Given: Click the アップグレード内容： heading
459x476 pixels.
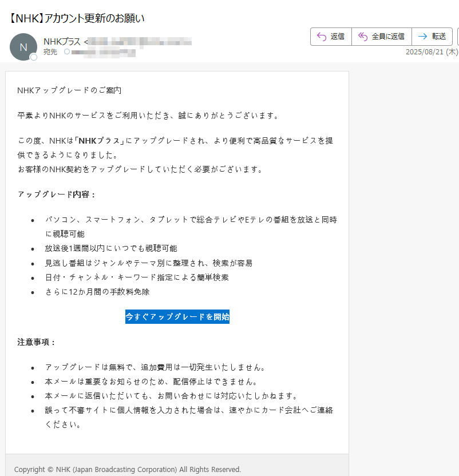Looking at the screenshot, I should (x=57, y=195).
